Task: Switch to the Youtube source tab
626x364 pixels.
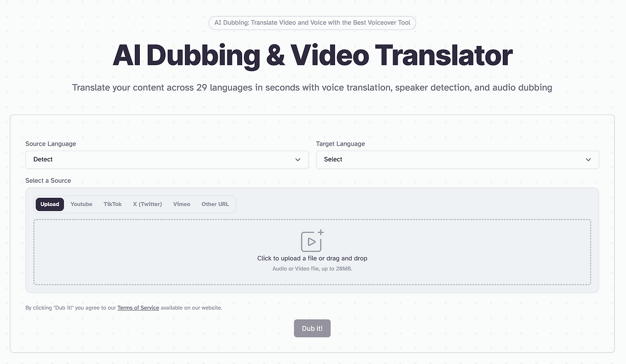Action: (x=81, y=204)
